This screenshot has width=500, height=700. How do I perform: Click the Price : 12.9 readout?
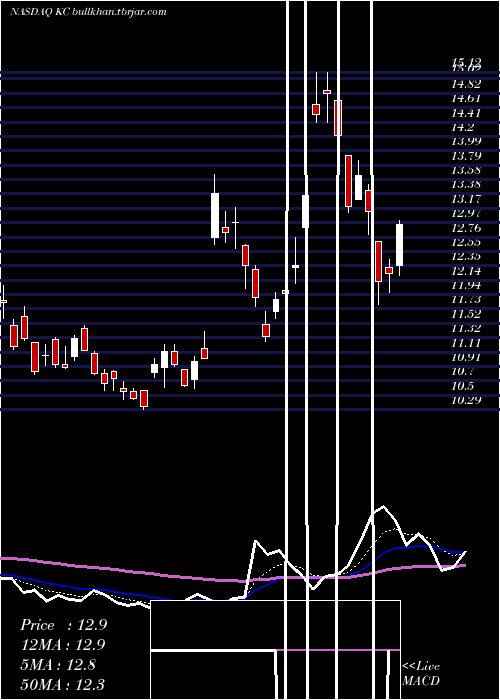click(63, 625)
